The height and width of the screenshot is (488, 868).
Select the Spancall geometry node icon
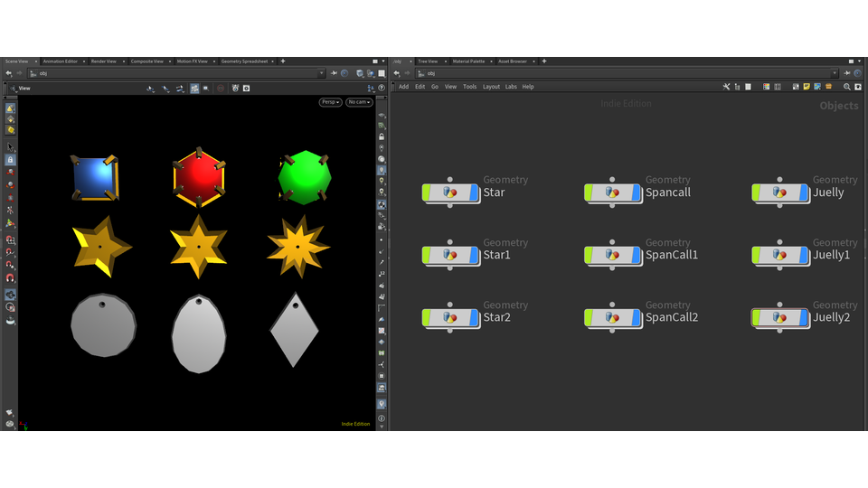[612, 192]
